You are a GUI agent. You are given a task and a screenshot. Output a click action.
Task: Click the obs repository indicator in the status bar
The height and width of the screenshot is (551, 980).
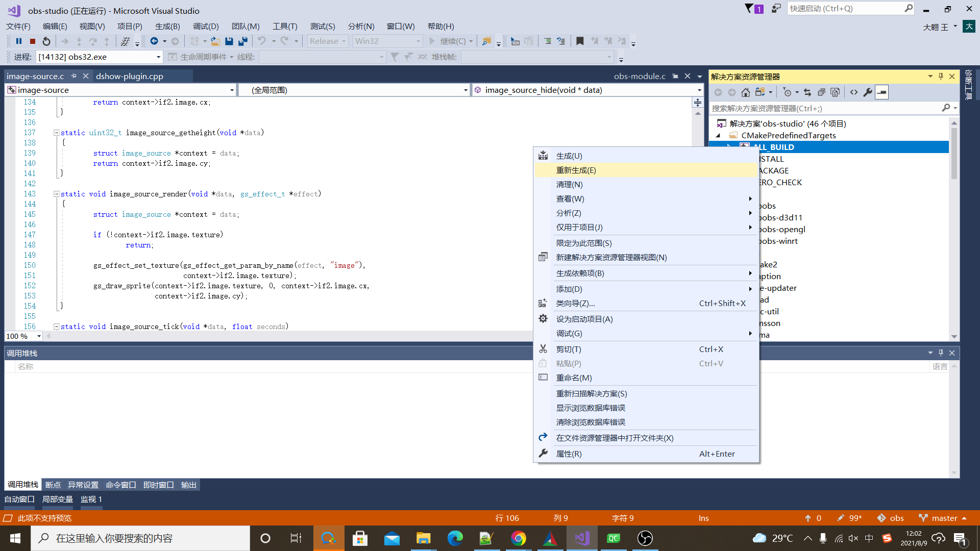click(x=891, y=518)
